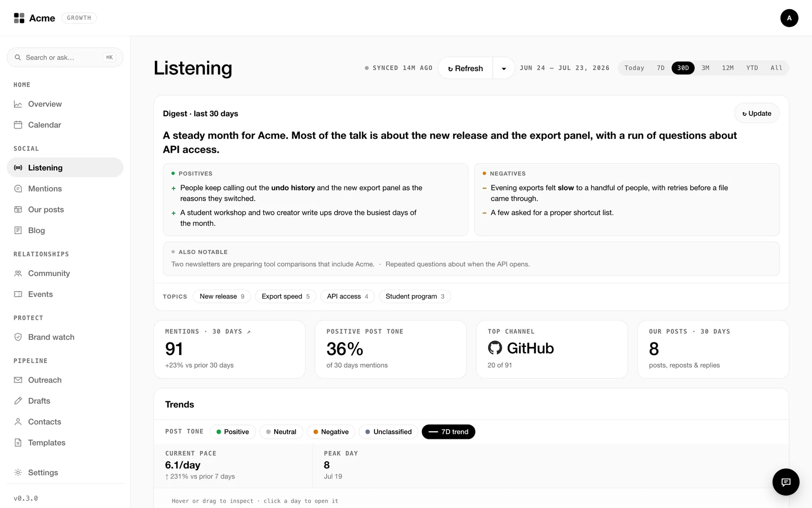Screen dimensions: 812x508
Task: Toggle the 7D trend line
Action: click(448, 432)
